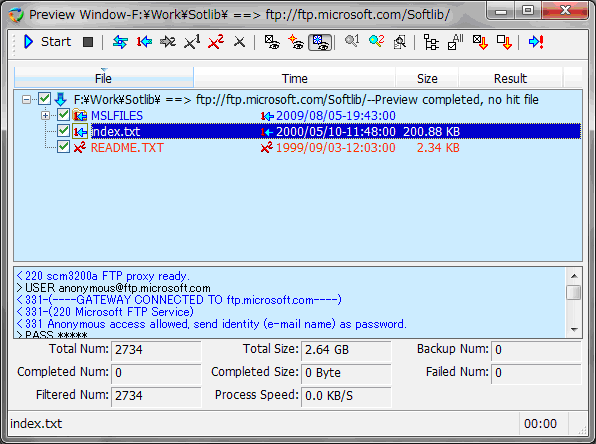Image resolution: width=596 pixels, height=444 pixels.
Task: Click the check All icon
Action: [x=455, y=42]
